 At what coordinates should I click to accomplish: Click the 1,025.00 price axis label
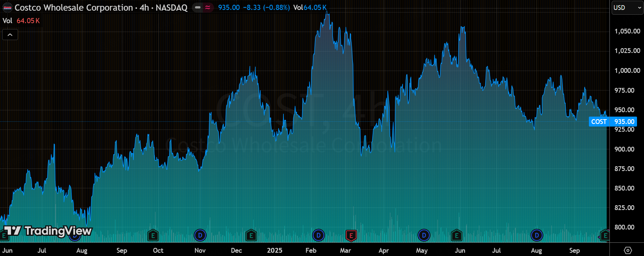(x=627, y=51)
